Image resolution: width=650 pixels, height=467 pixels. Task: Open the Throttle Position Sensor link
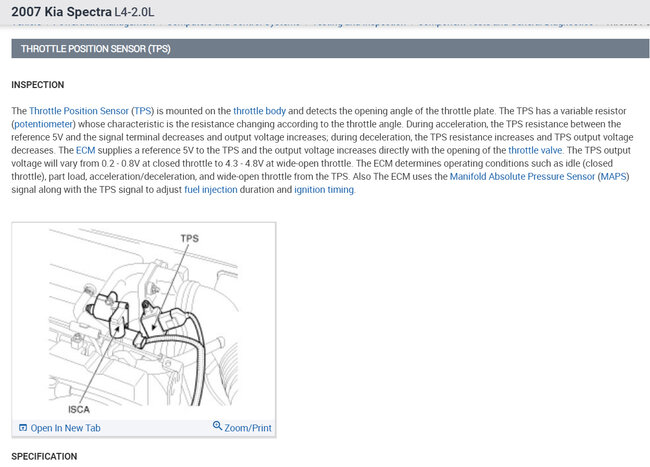(79, 111)
